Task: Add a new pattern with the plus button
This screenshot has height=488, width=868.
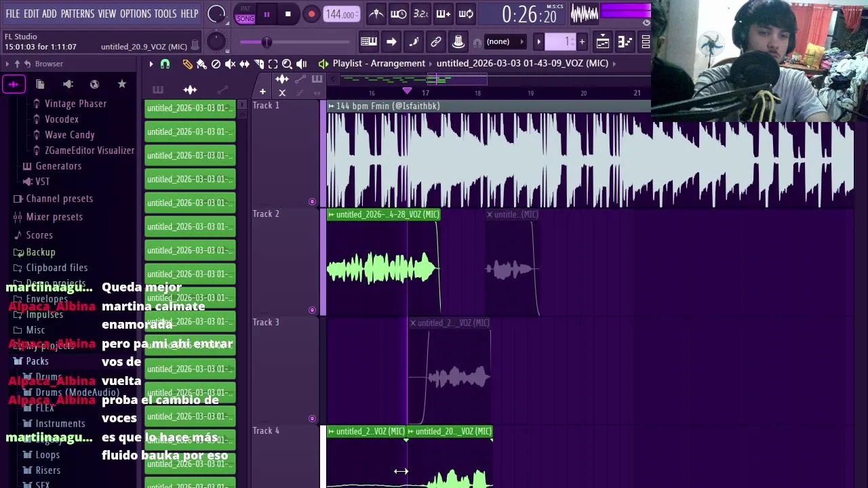Action: tap(582, 42)
